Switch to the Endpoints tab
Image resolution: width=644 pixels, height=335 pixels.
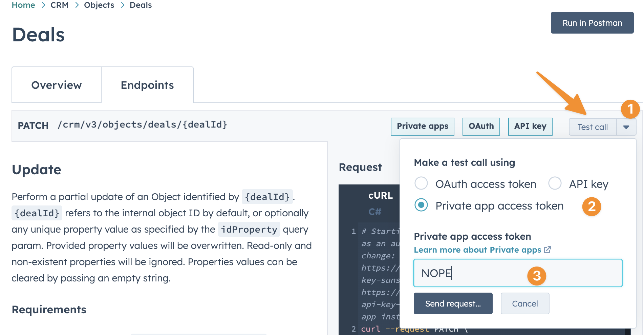tap(147, 85)
